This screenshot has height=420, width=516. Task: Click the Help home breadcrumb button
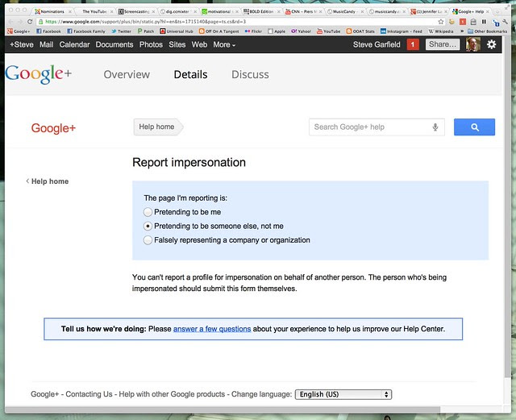[x=158, y=127]
